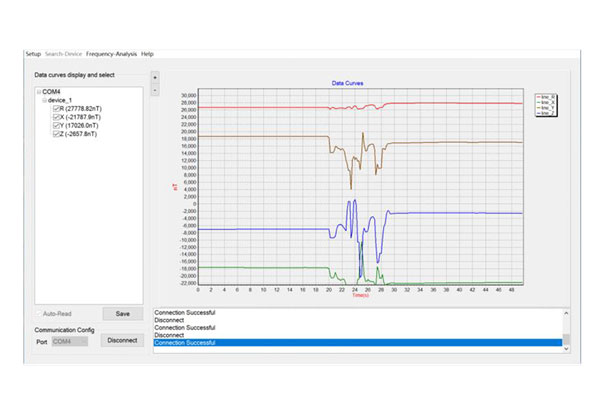Collapse the COM4 tree node
Image resolution: width=600 pixels, height=400 pixels.
coord(37,92)
